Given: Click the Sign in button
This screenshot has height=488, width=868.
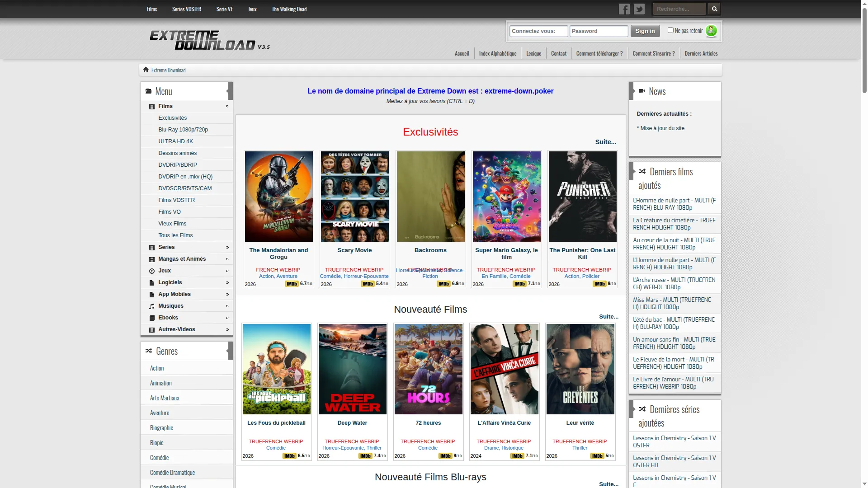Looking at the screenshot, I should point(645,31).
